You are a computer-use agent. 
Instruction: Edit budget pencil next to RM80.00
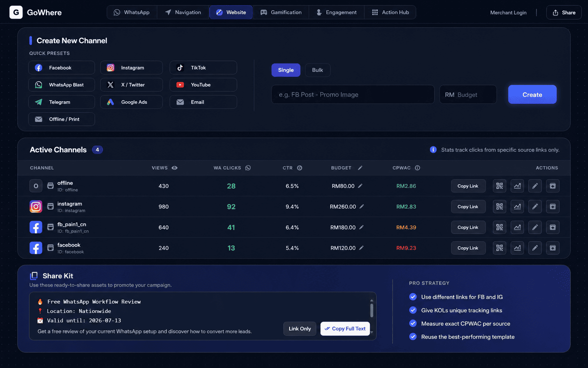(x=360, y=186)
